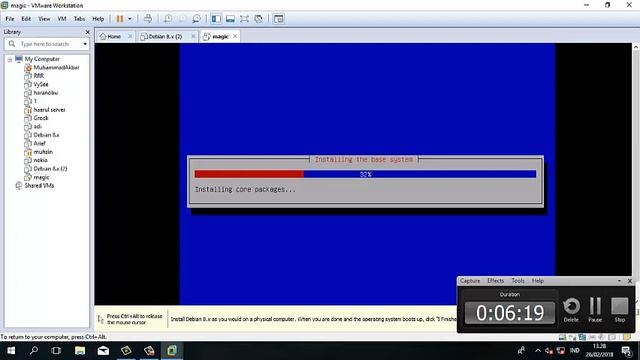Select the haerul server virtual machine
The image size is (640, 360).
[x=49, y=110]
